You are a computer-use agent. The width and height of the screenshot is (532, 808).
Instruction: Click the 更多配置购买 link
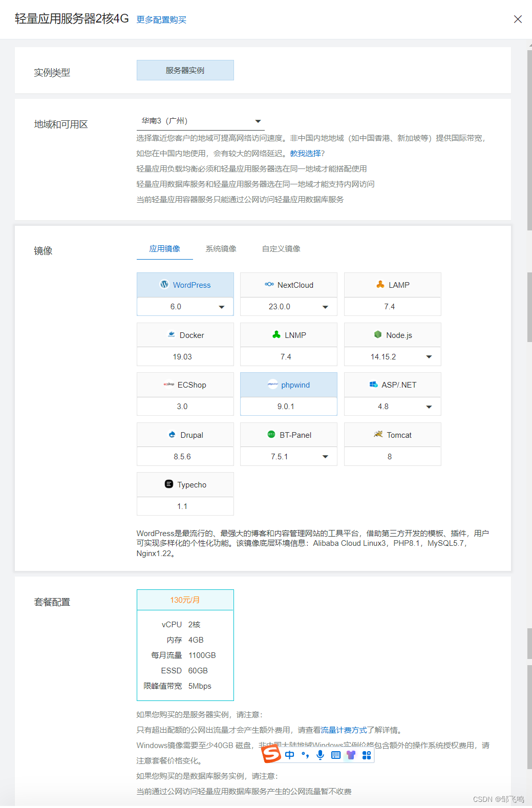pos(161,19)
